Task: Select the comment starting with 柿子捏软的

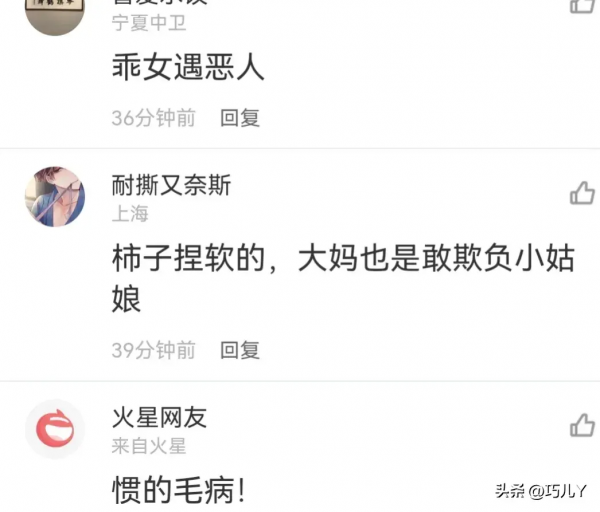Action: coord(343,278)
